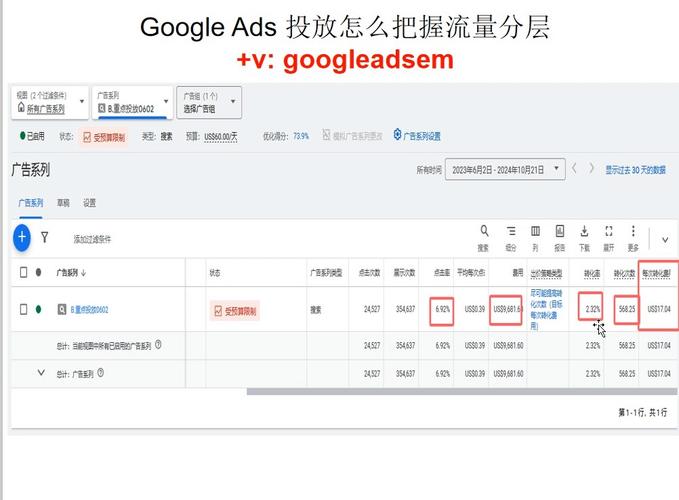679x500 pixels.
Task: Click US$17.04 in B.重点投放0602 row
Action: (x=659, y=309)
